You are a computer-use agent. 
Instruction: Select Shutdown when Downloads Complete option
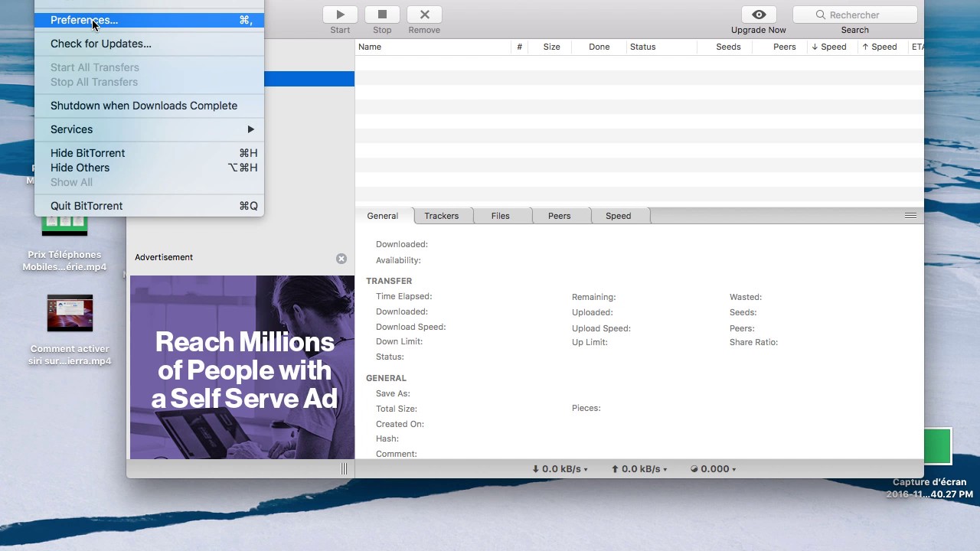[x=149, y=106]
